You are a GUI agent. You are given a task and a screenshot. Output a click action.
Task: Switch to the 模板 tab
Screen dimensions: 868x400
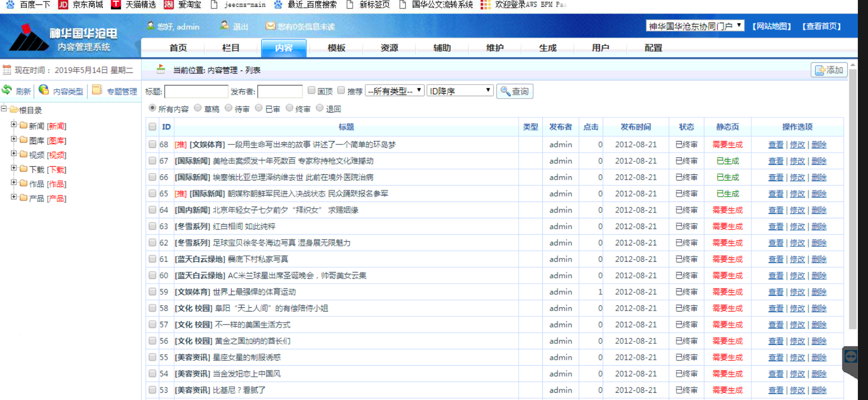pos(336,48)
